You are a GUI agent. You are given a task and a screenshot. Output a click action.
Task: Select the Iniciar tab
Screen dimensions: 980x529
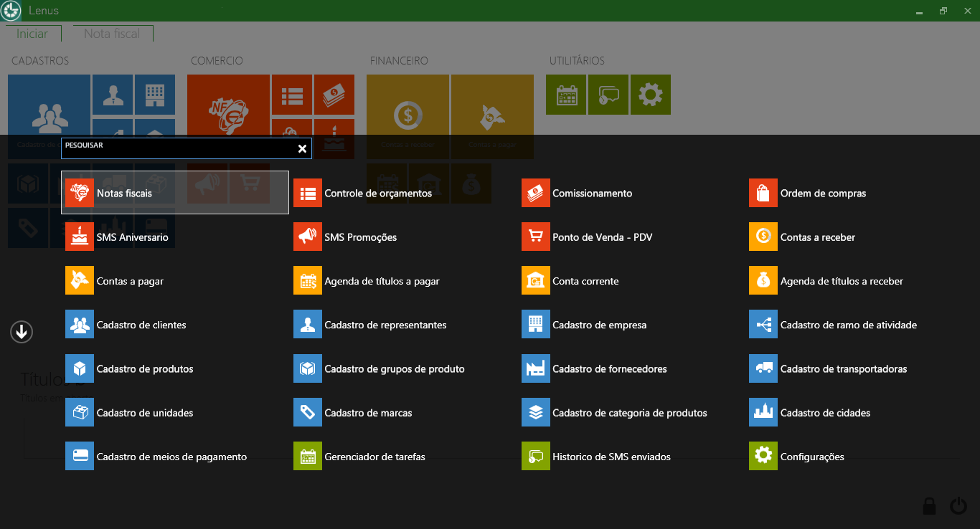tap(32, 34)
